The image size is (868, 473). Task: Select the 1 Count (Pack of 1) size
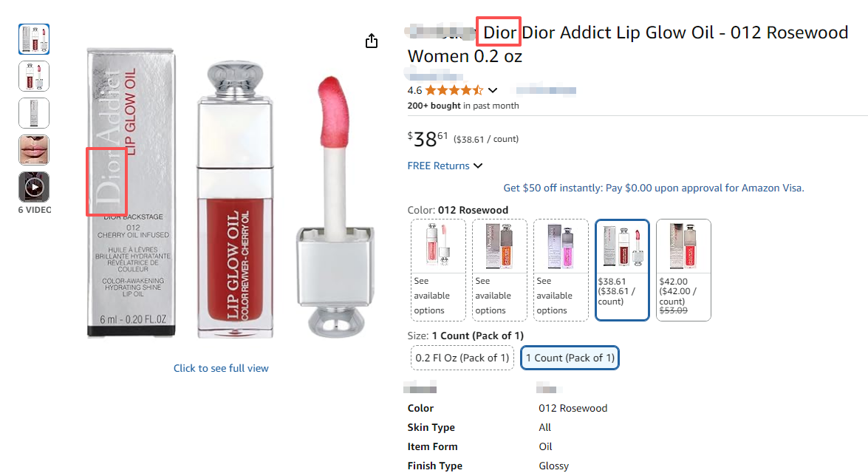[x=570, y=357]
